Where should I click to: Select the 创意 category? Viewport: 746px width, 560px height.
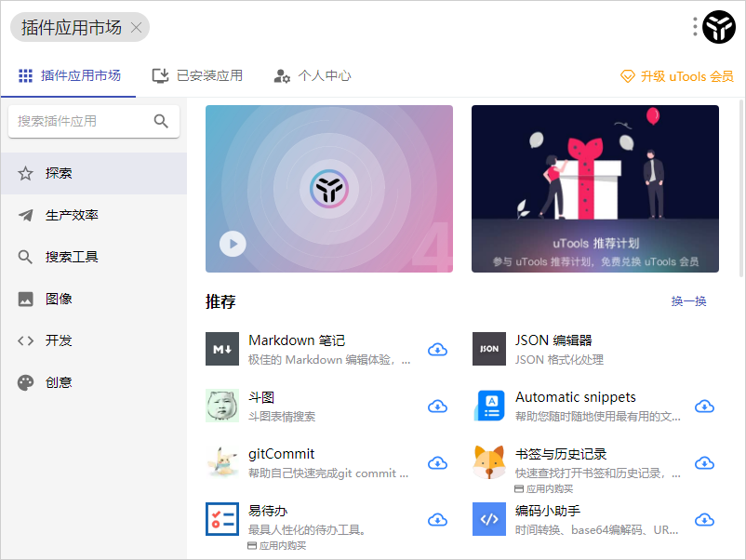pos(94,382)
